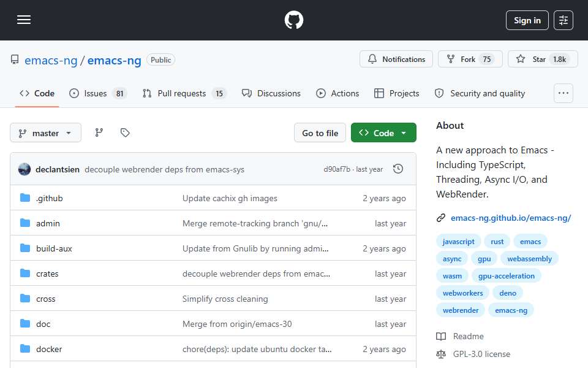Open the Pull requests tab
This screenshot has width=588, height=368.
pyautogui.click(x=184, y=93)
